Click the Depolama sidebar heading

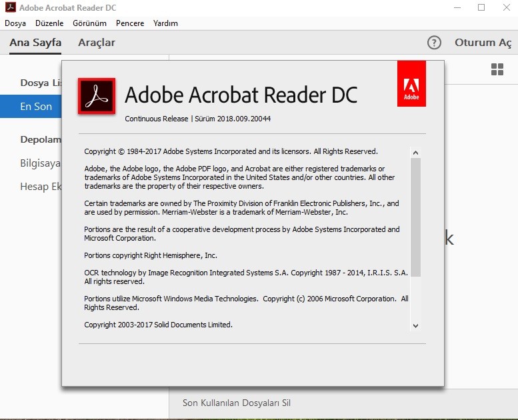pyautogui.click(x=41, y=139)
